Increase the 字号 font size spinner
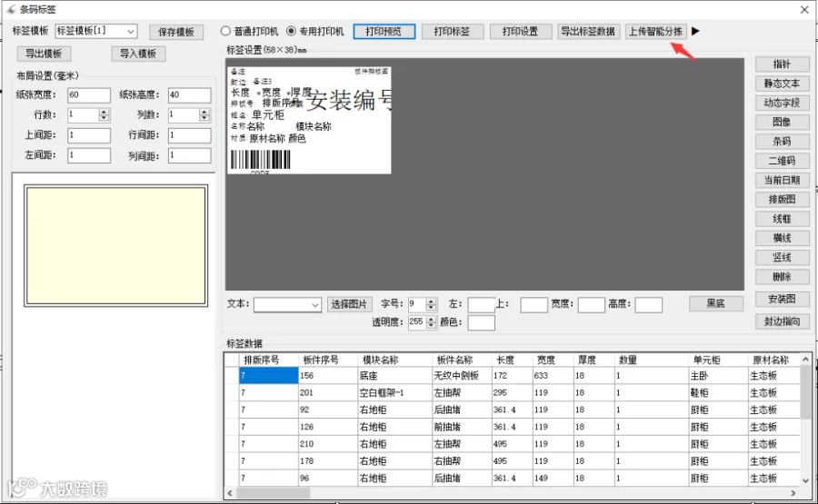This screenshot has width=818, height=504. (x=431, y=301)
